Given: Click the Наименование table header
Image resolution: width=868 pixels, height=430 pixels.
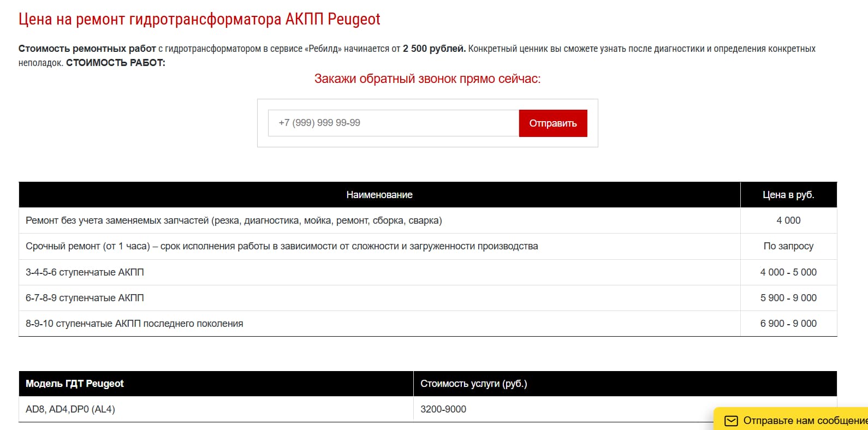Looking at the screenshot, I should (379, 195).
